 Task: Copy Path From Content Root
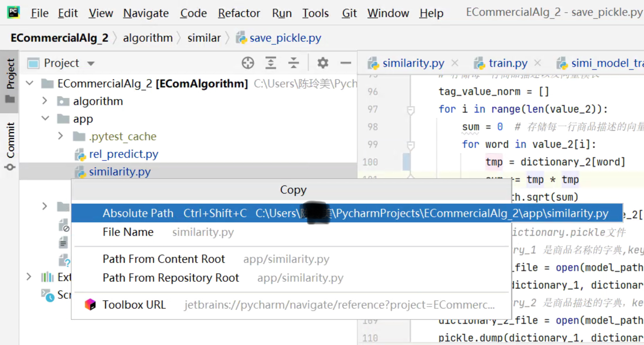[291, 259]
